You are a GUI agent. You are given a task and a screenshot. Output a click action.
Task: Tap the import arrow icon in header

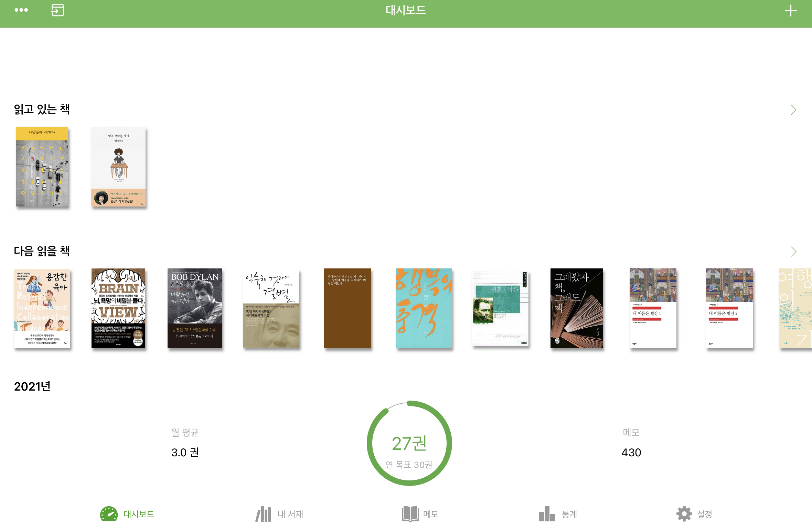pyautogui.click(x=57, y=10)
